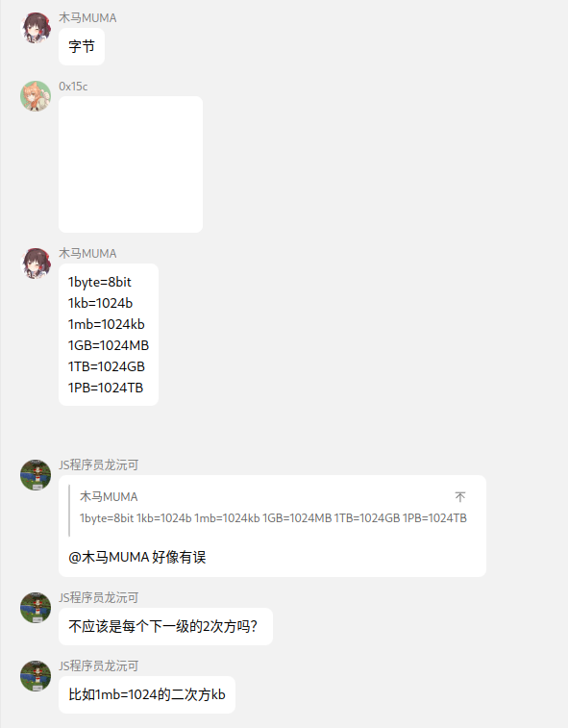Open 木马MUMA avatar beside the 字节 message
The width and height of the screenshot is (568, 728).
(36, 28)
